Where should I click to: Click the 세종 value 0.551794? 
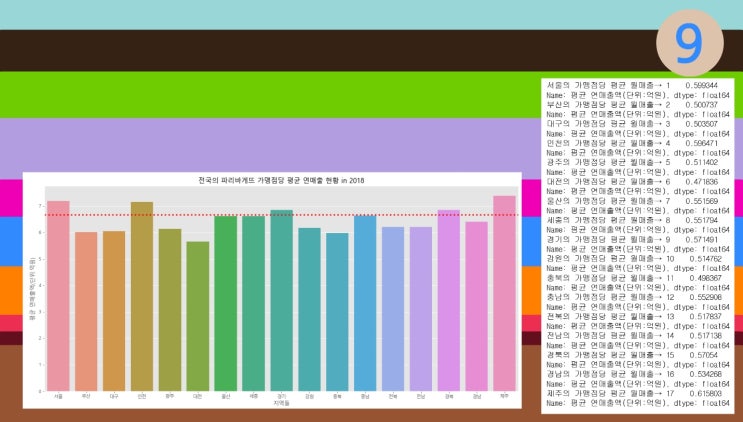(701, 220)
